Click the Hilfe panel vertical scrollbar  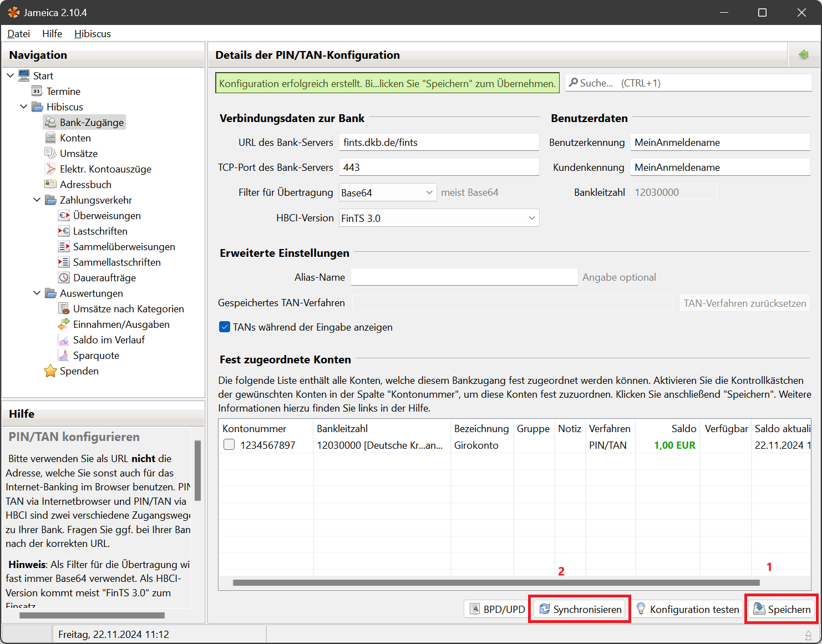pos(197,470)
